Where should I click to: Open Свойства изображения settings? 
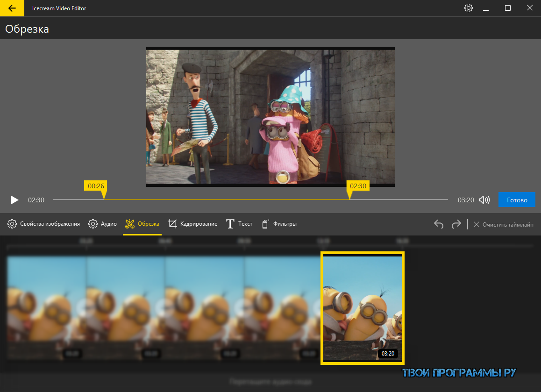[43, 224]
